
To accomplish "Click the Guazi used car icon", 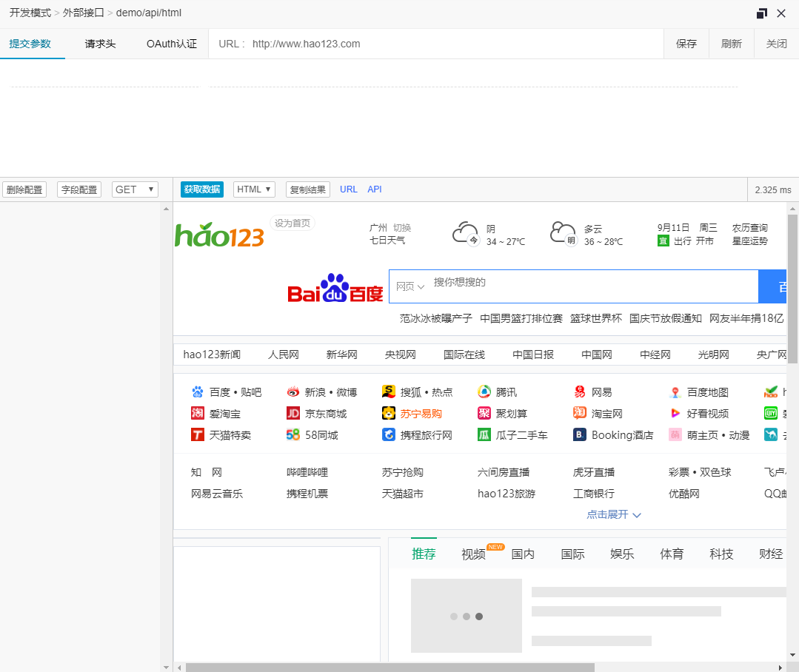I will click(484, 434).
